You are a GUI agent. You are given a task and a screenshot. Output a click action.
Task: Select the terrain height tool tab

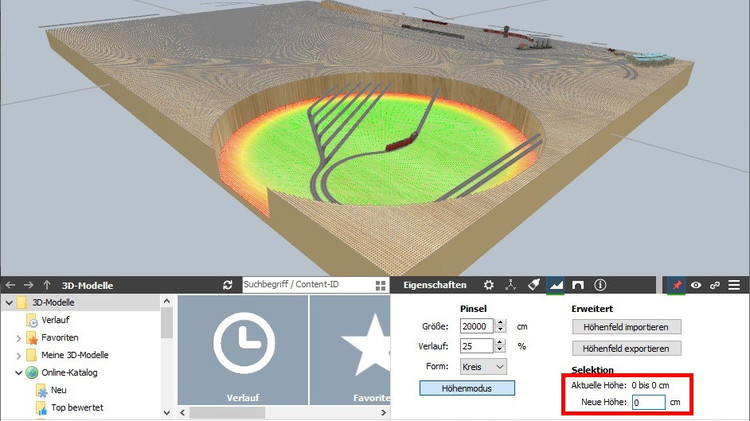(556, 285)
